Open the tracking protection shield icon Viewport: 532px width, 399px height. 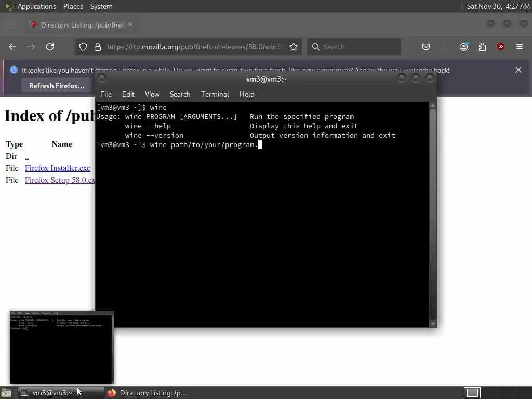point(83,47)
